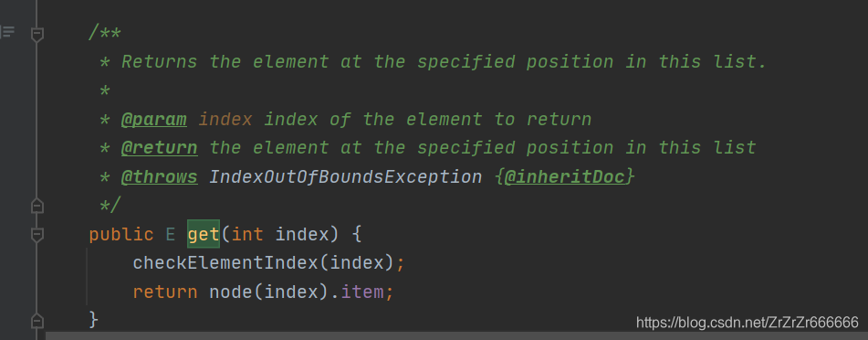The width and height of the screenshot is (868, 340).
Task: Place the cursor on the checkElementIndex call
Action: tap(225, 263)
